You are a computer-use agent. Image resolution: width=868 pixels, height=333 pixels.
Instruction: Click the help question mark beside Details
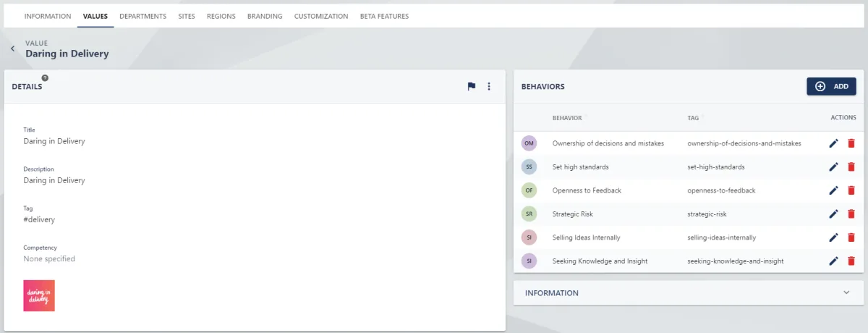(45, 77)
